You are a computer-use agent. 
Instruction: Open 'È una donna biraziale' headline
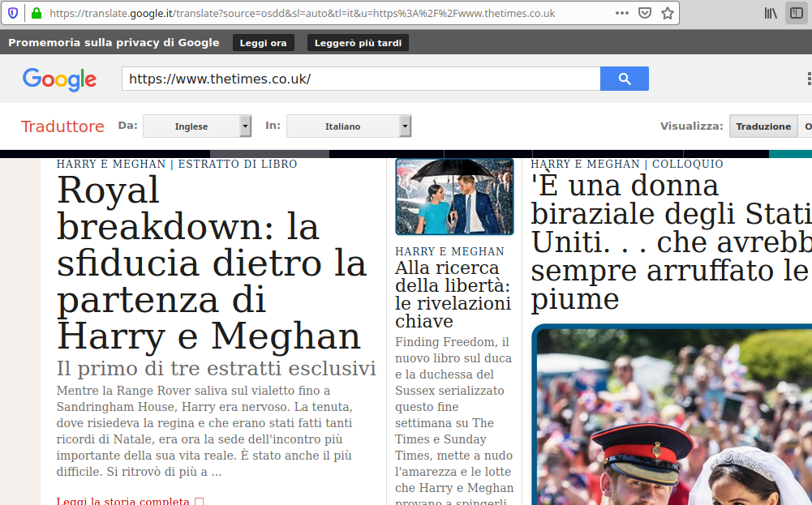point(671,242)
